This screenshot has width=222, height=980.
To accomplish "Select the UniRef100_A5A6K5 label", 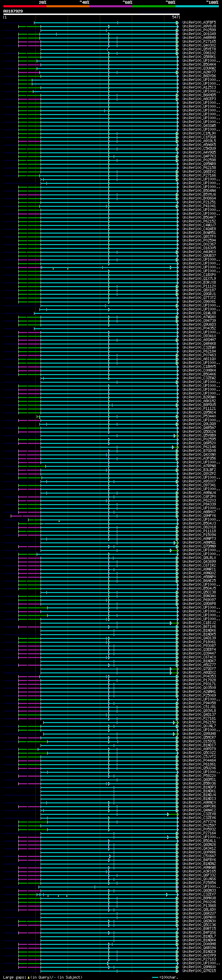I will coord(199,145).
